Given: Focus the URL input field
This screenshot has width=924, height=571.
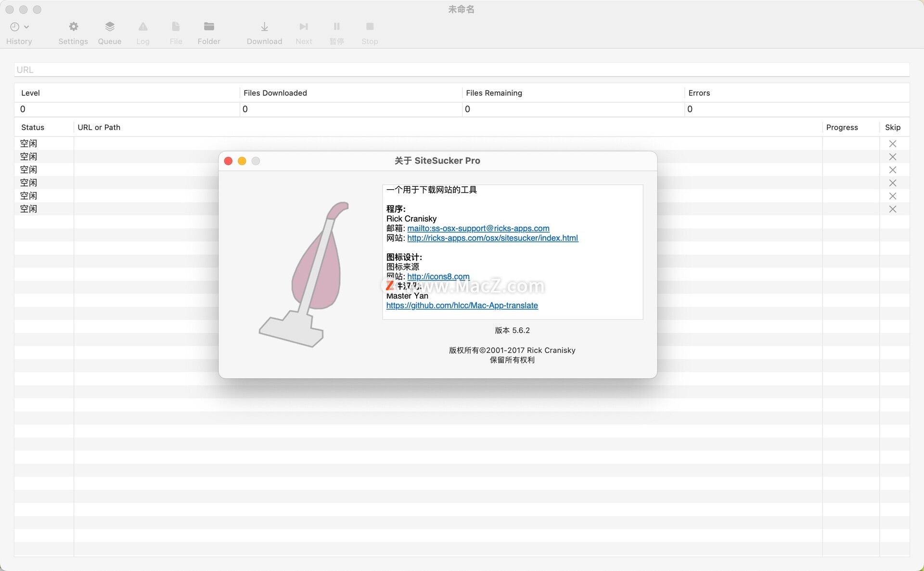Looking at the screenshot, I should (462, 70).
